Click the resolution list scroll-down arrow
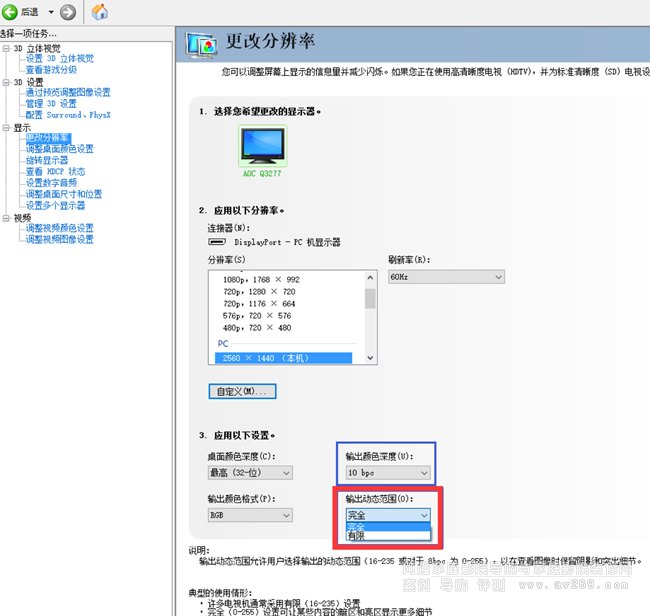The image size is (650, 616). [x=370, y=358]
